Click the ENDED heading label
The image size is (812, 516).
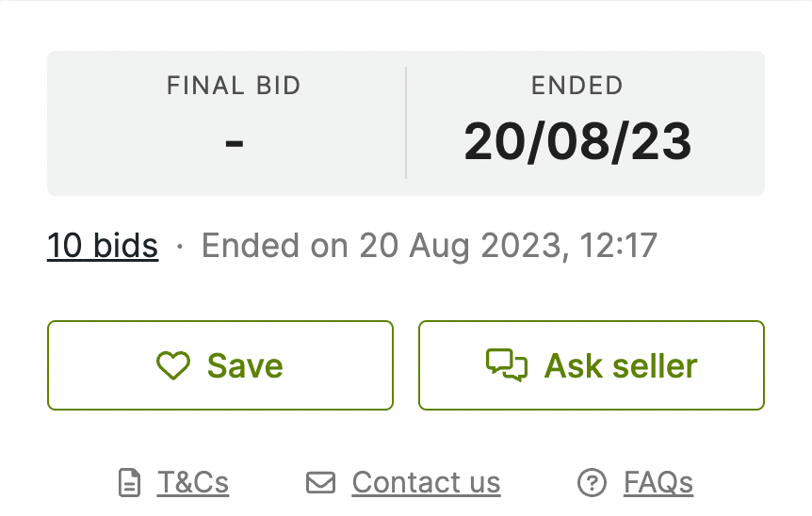(577, 86)
